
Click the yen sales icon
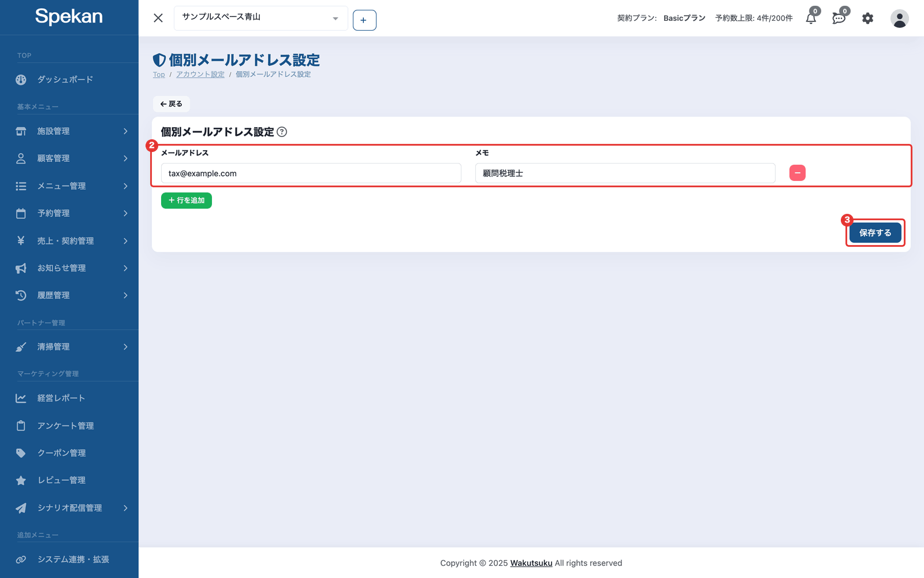point(21,240)
